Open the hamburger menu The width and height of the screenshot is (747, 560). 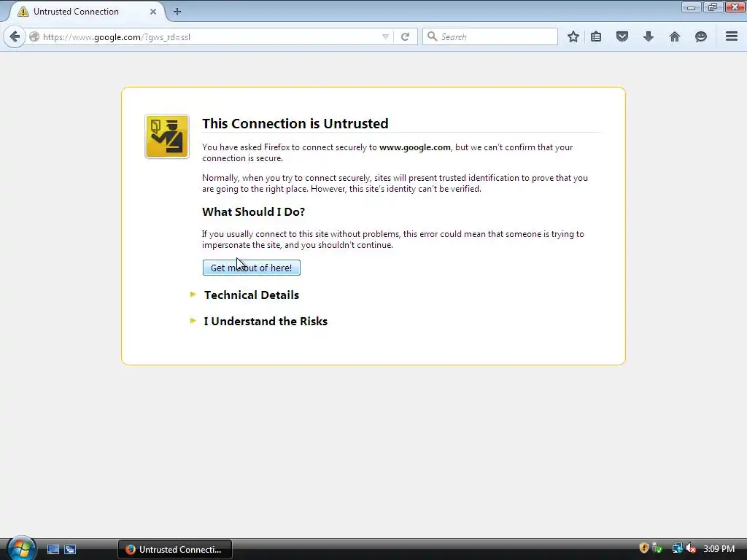pos(732,36)
